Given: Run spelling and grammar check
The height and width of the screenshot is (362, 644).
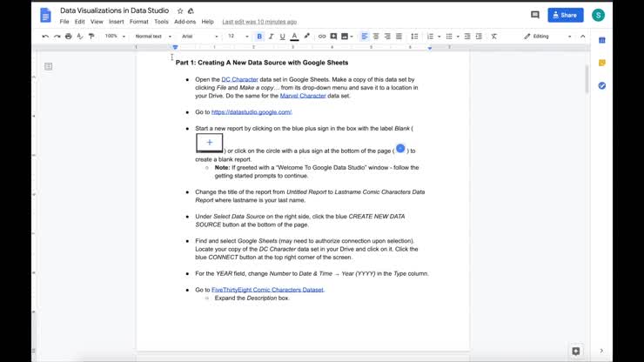Looking at the screenshot, I should click(x=80, y=37).
